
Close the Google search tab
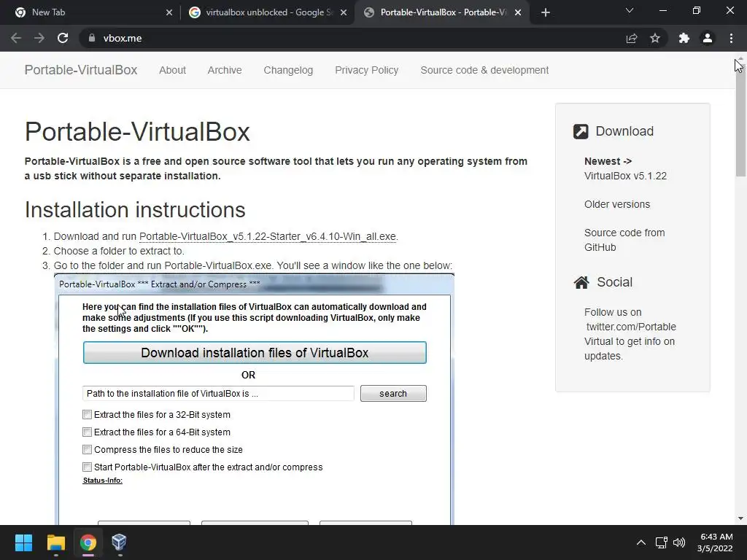coord(344,12)
